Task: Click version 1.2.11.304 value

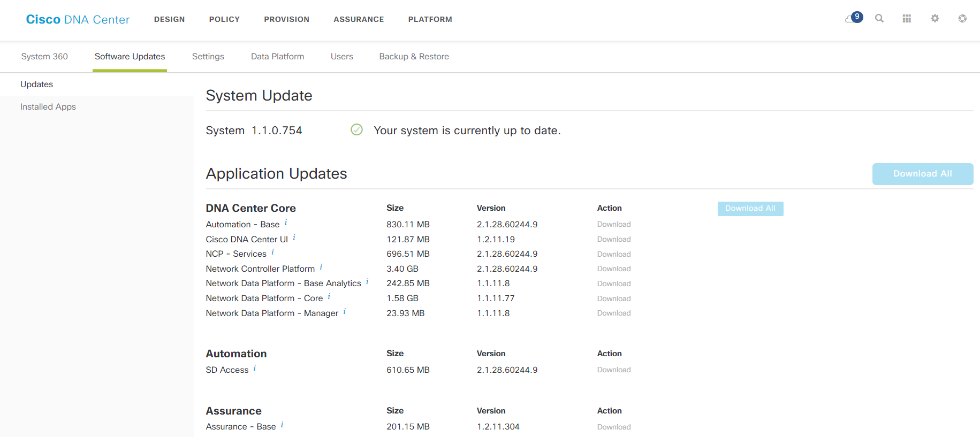Action: [498, 427]
